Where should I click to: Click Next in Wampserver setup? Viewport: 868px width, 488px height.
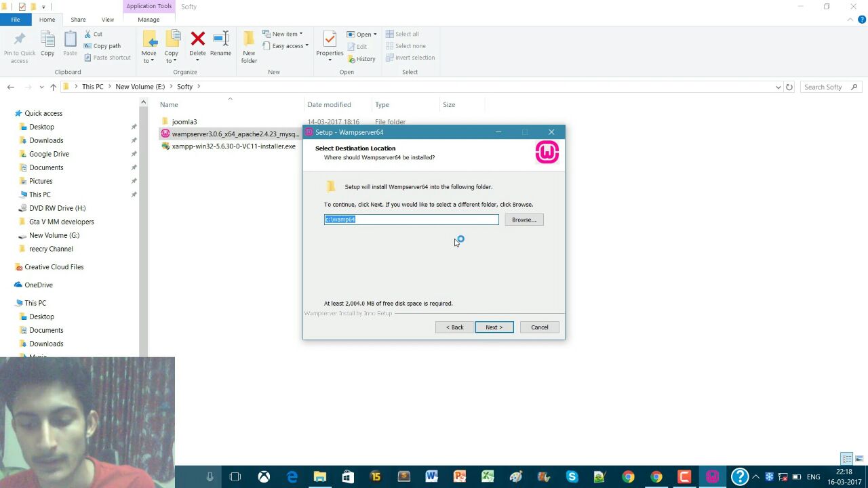click(494, 327)
